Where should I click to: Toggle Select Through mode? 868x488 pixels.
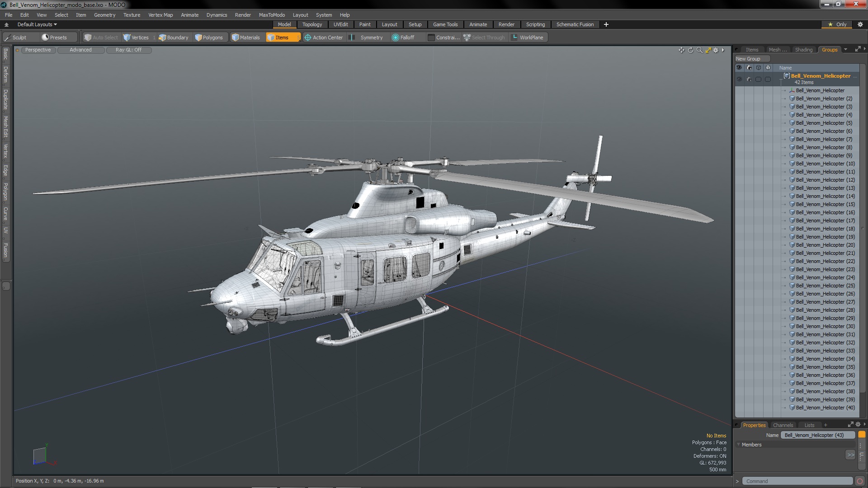coord(484,38)
